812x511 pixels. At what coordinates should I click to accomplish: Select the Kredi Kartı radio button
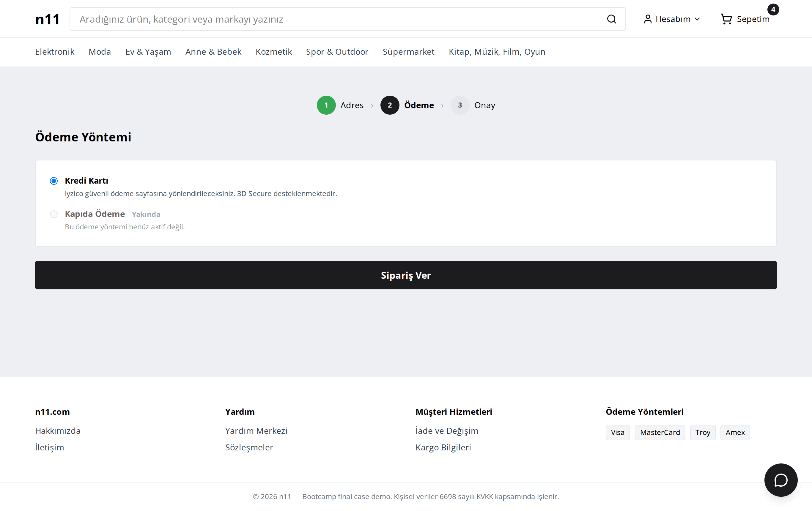pyautogui.click(x=53, y=181)
